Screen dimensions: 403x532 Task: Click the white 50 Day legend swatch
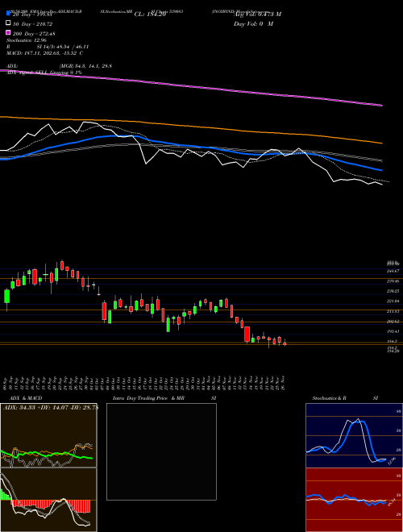point(9,23)
